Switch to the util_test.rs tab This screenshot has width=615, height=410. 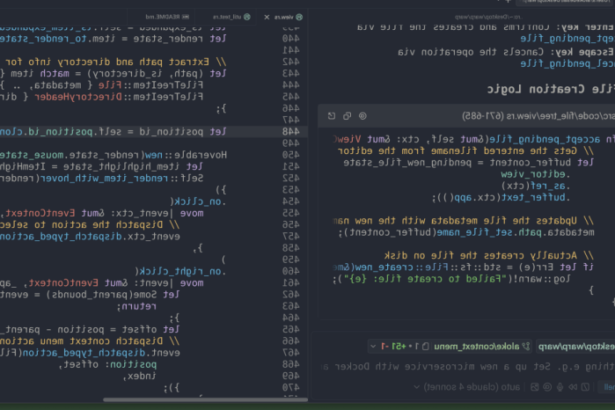(x=227, y=17)
